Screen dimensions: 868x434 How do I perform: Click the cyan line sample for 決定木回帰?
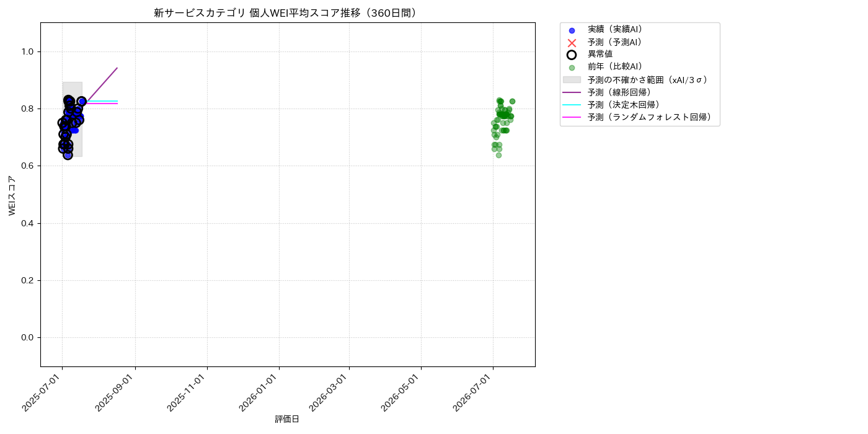coord(572,105)
